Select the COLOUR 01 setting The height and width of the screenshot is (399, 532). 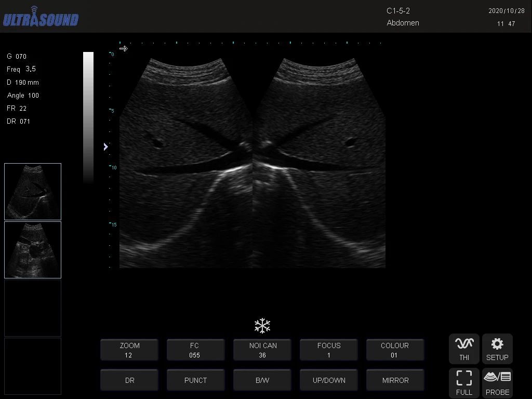click(395, 350)
